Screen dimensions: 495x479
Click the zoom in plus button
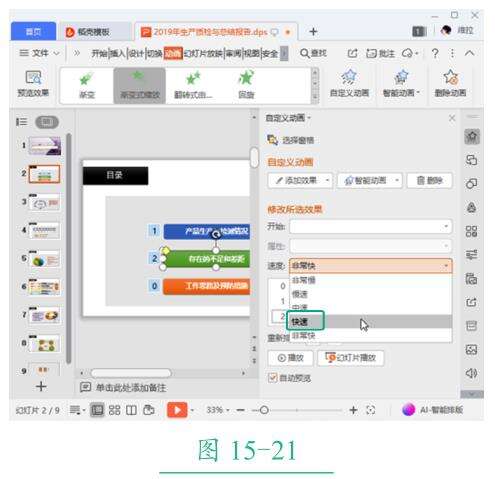(353, 410)
